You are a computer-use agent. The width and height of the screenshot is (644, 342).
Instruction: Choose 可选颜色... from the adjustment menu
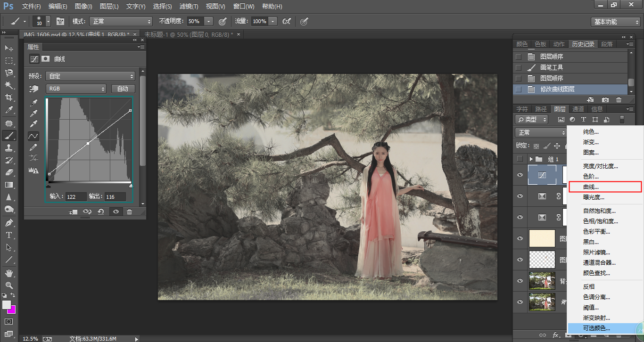605,328
